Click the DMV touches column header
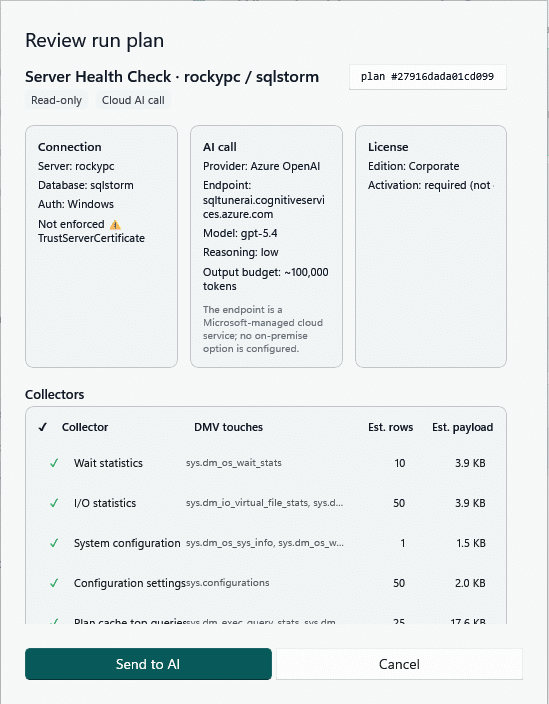The height and width of the screenshot is (704, 549). (228, 427)
